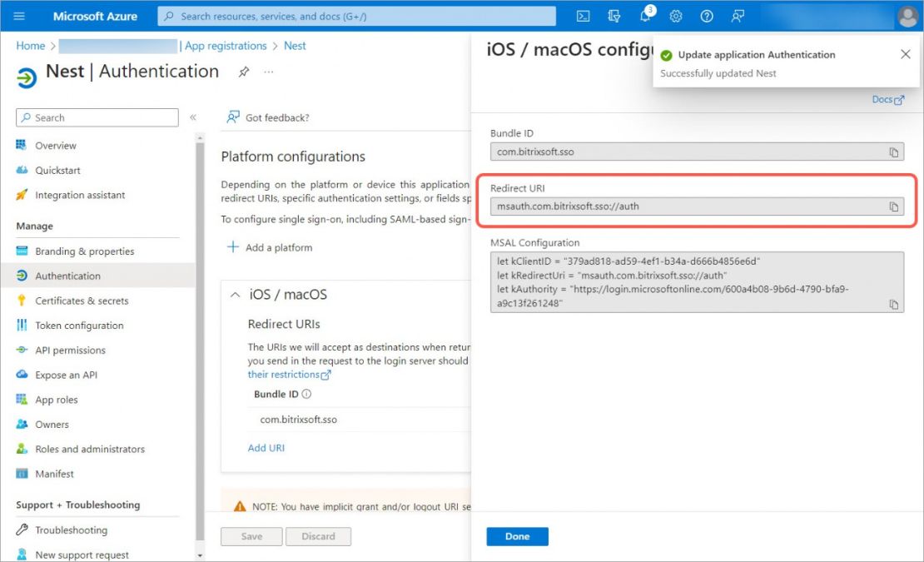Image resolution: width=924 pixels, height=562 pixels.
Task: Open Expose an API
Action: (x=66, y=375)
